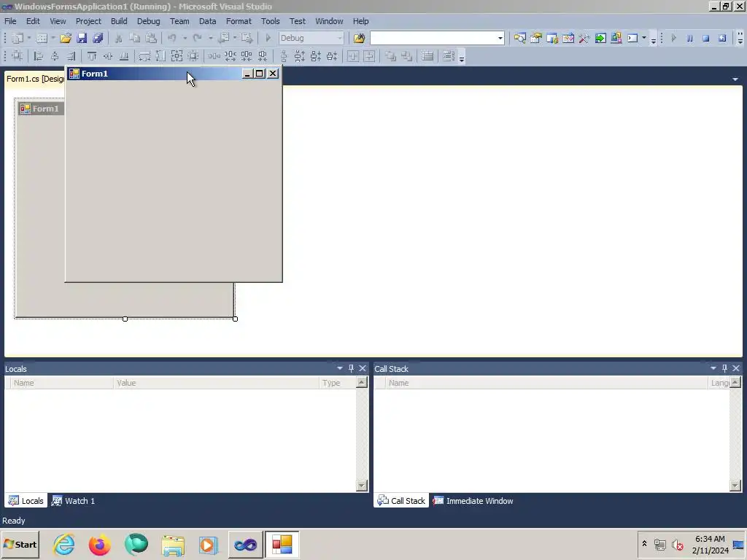Click the Make Same Size icon
Viewport: 747px width, 560px height.
point(177,56)
